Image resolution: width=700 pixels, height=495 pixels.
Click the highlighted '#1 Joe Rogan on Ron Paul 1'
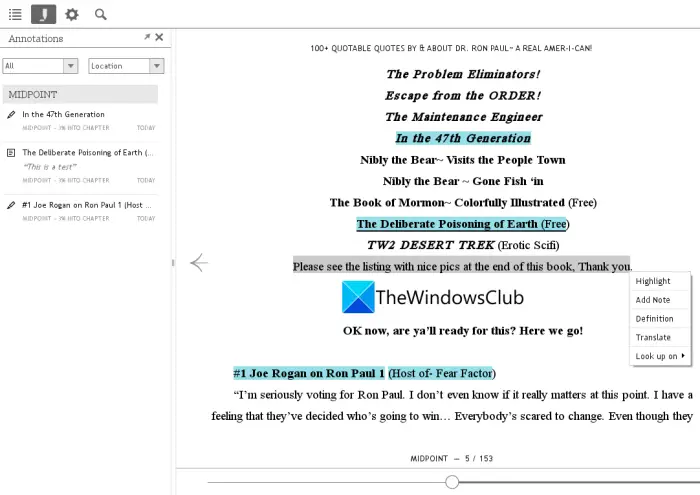[308, 373]
